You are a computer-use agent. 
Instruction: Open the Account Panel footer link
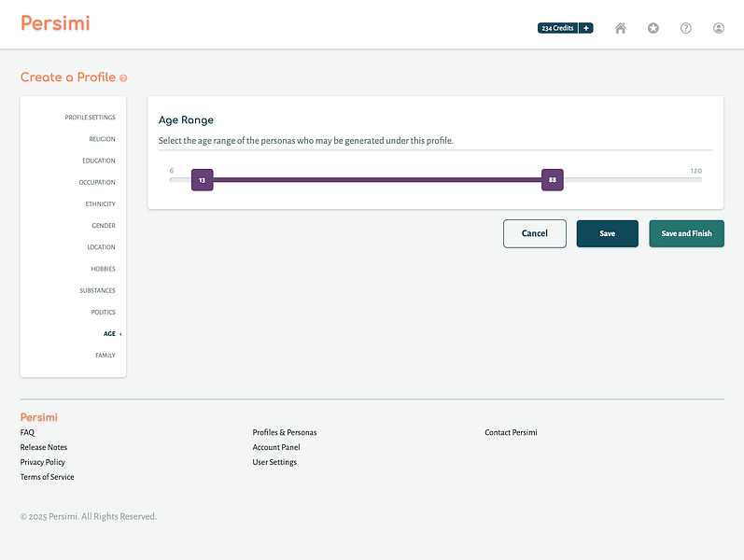tap(276, 447)
